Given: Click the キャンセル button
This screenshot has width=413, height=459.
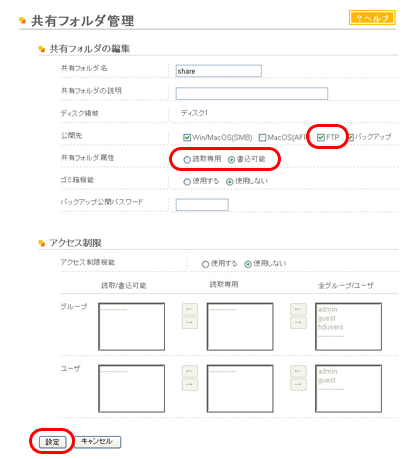Looking at the screenshot, I should click(x=97, y=442).
